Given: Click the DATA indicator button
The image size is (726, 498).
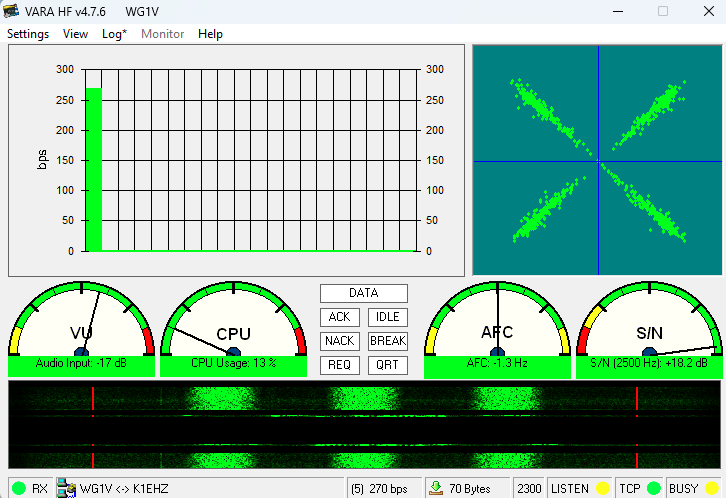Looking at the screenshot, I should pos(364,293).
